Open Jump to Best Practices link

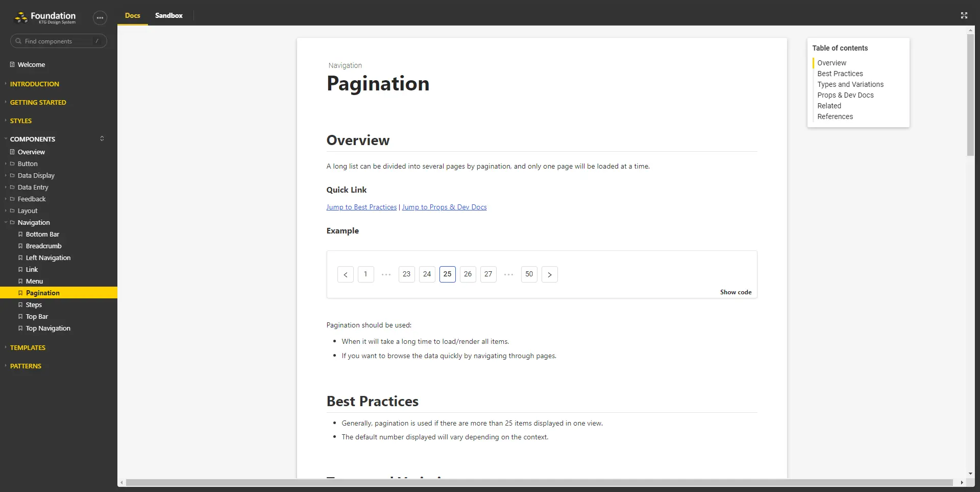tap(361, 207)
